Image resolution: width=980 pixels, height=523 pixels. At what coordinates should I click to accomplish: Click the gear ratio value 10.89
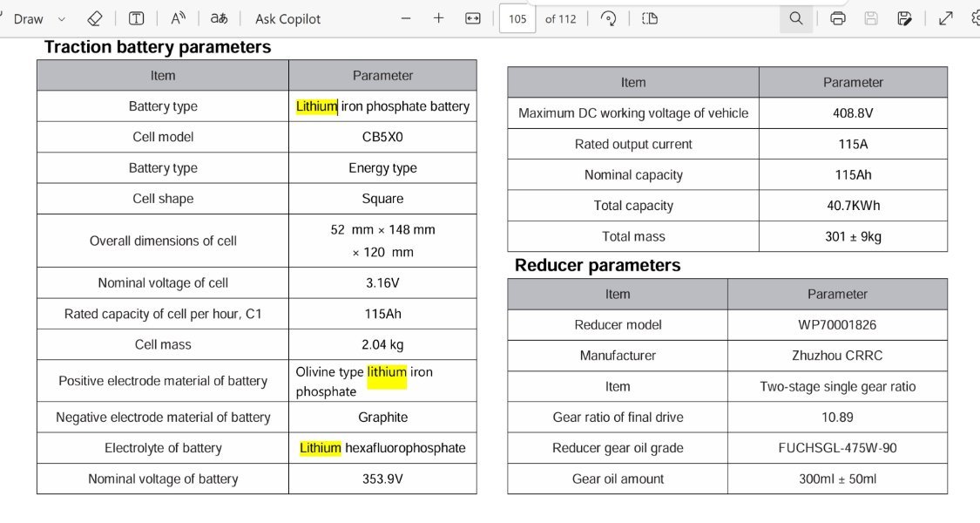[x=837, y=418]
